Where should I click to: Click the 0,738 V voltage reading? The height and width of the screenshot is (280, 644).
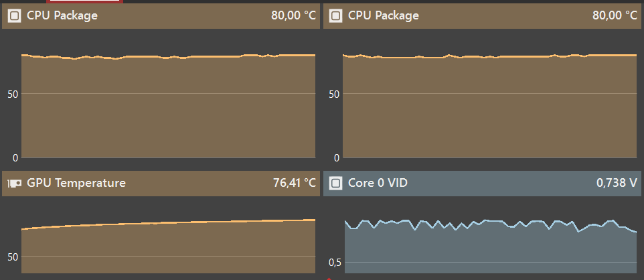[616, 183]
